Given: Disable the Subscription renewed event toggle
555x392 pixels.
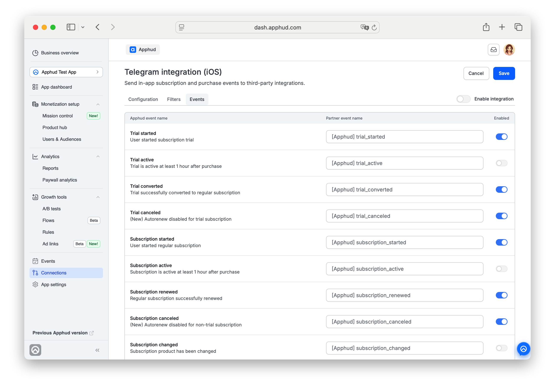Looking at the screenshot, I should pos(501,295).
